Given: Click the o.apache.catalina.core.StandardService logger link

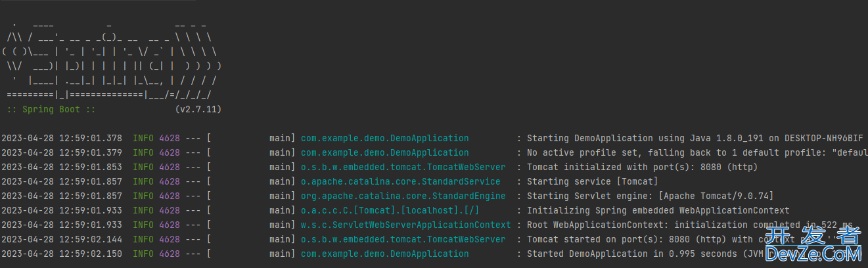Looking at the screenshot, I should [x=400, y=181].
